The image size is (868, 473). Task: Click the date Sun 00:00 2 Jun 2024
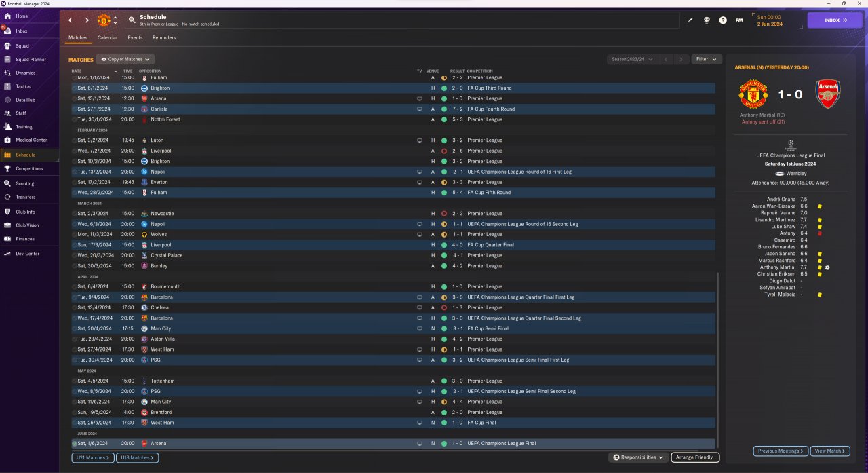pyautogui.click(x=769, y=20)
